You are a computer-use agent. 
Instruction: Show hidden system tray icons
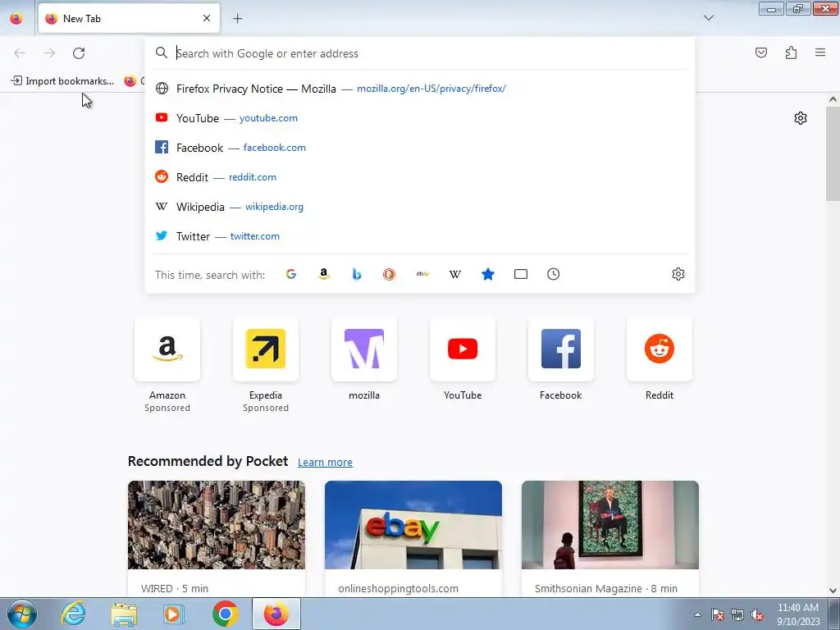697,614
